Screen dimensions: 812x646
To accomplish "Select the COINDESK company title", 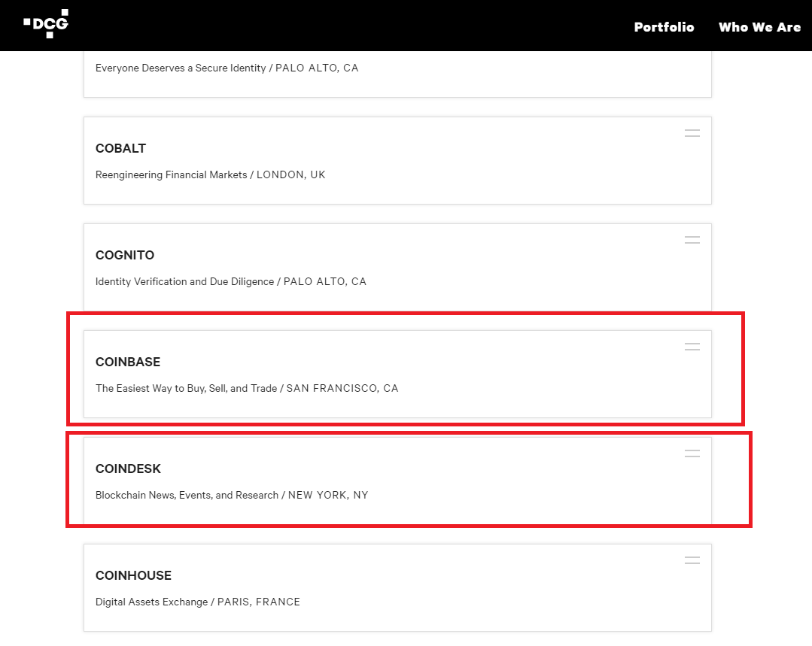I will (128, 469).
